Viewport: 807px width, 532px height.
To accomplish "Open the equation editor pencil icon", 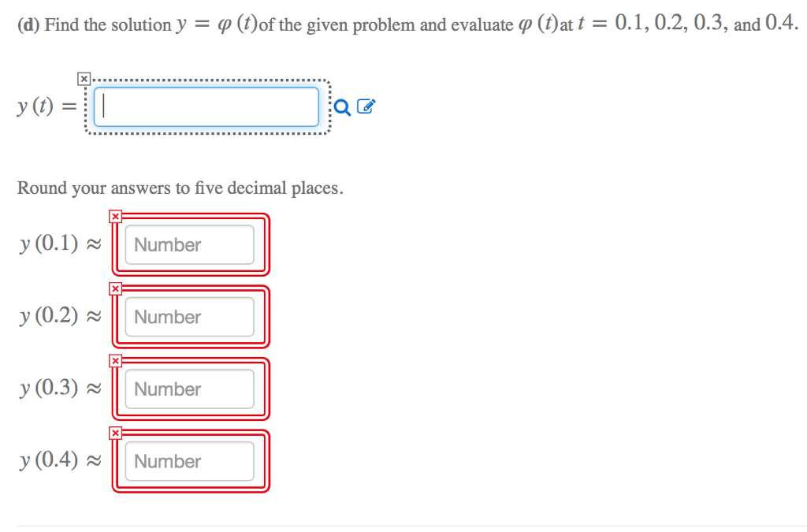I will click(x=366, y=106).
